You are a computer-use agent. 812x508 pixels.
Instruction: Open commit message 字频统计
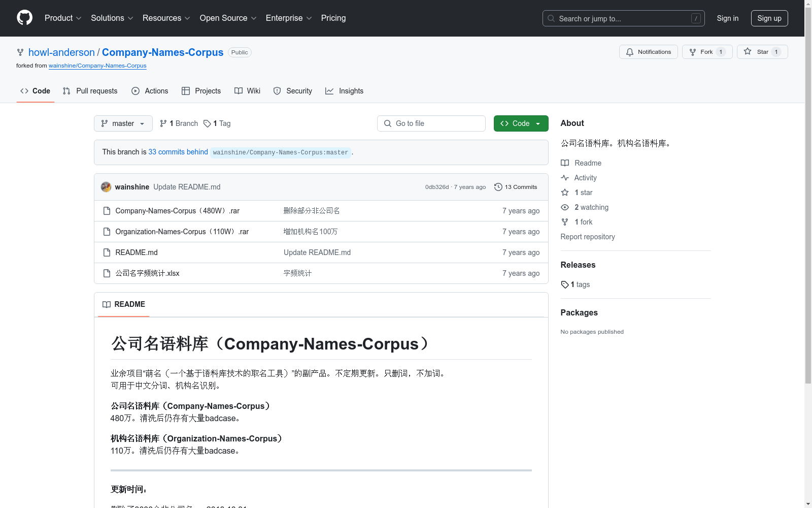click(x=297, y=273)
